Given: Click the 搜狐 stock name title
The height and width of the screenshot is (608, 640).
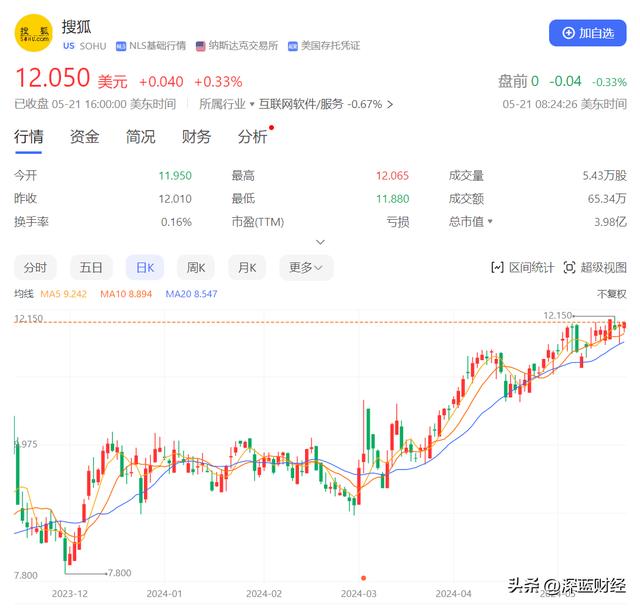Looking at the screenshot, I should coord(76,27).
